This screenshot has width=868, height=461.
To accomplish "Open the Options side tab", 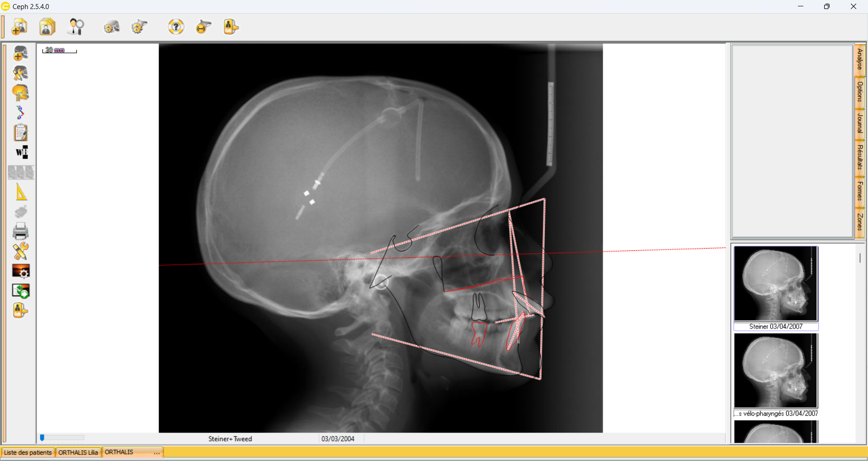I will 859,92.
